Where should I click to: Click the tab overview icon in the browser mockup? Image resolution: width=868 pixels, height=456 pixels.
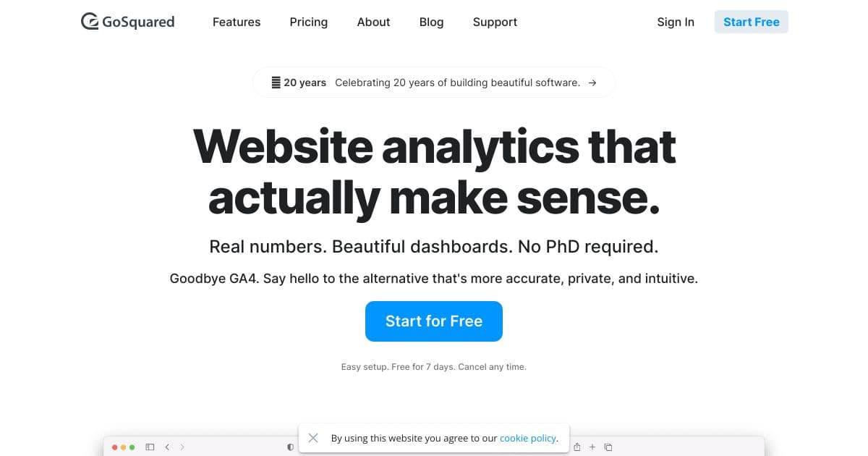coord(608,447)
